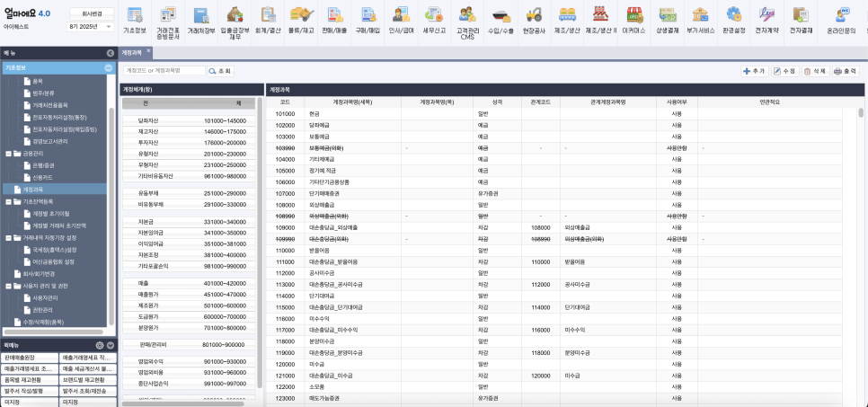Open the 구매/매입 module
The height and width of the screenshot is (407, 868).
click(x=368, y=21)
